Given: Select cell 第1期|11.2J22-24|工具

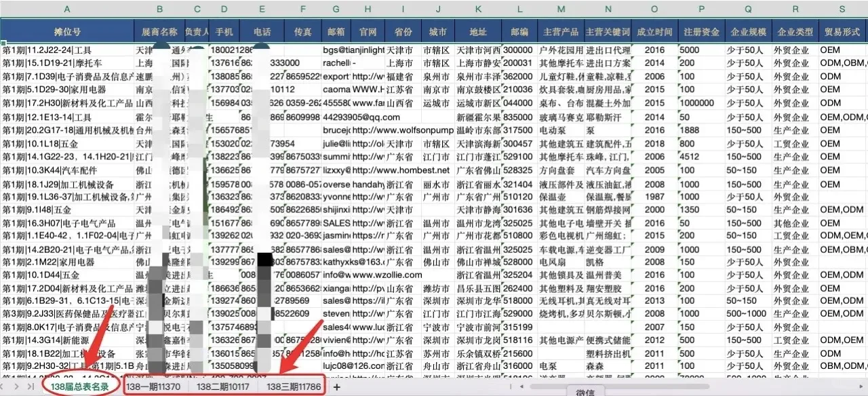Looking at the screenshot, I should click(x=67, y=50).
